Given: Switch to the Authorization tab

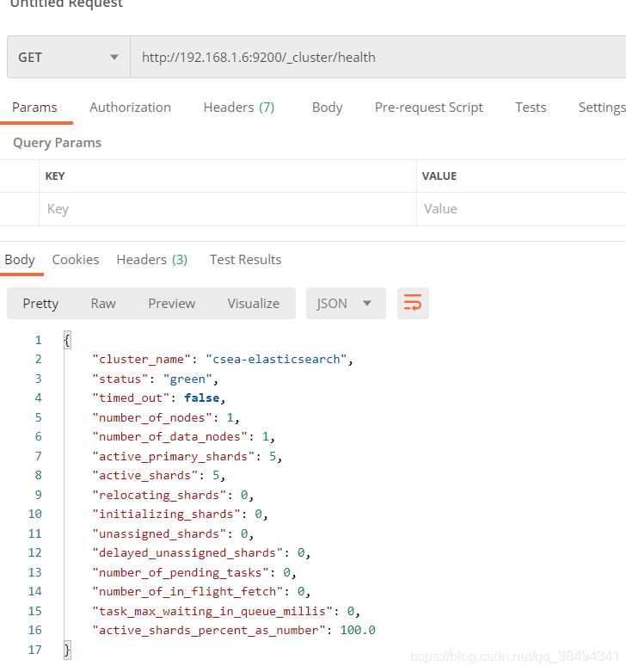Looking at the screenshot, I should [x=130, y=108].
